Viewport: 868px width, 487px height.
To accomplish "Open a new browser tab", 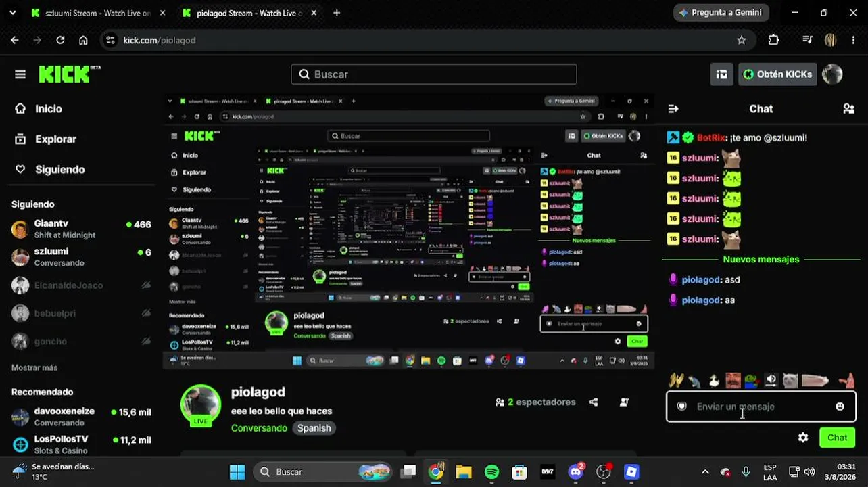I will tap(337, 13).
